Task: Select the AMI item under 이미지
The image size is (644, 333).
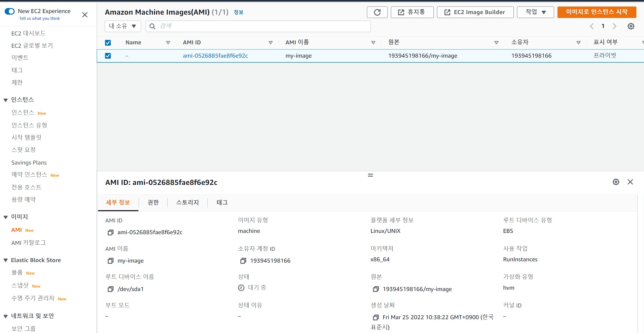Action: [x=16, y=230]
